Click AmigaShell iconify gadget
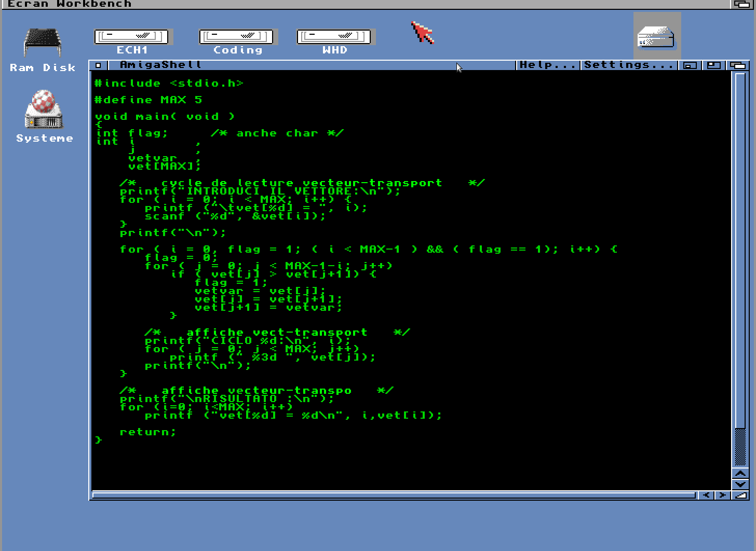 pyautogui.click(x=691, y=65)
